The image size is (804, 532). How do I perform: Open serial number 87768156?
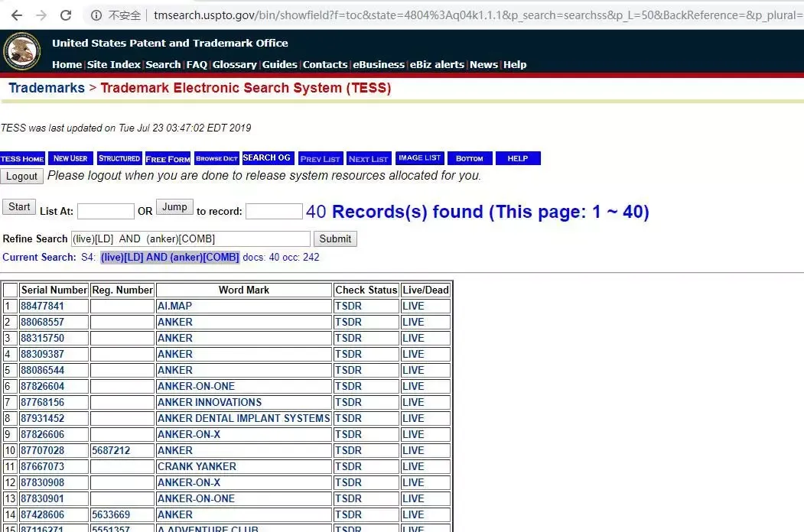tap(42, 402)
